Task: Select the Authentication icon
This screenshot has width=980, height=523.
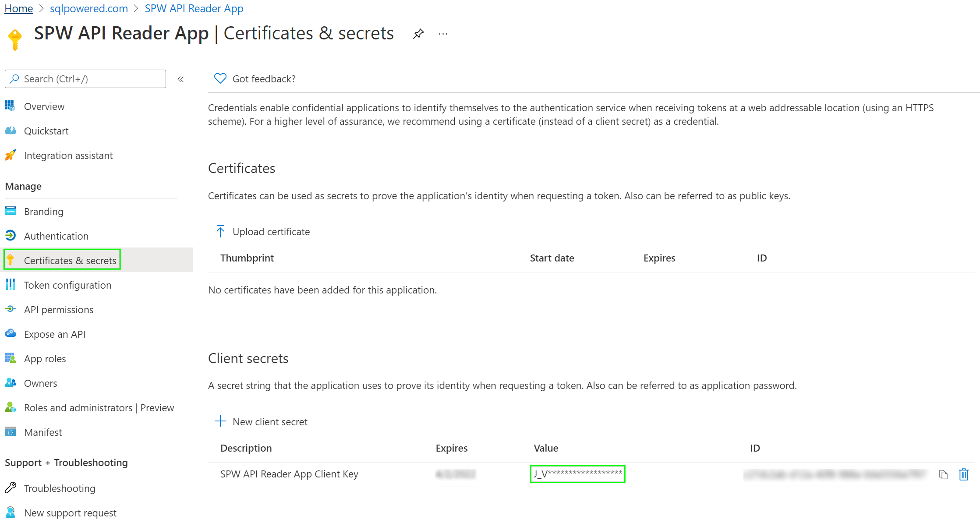Action: pos(10,236)
